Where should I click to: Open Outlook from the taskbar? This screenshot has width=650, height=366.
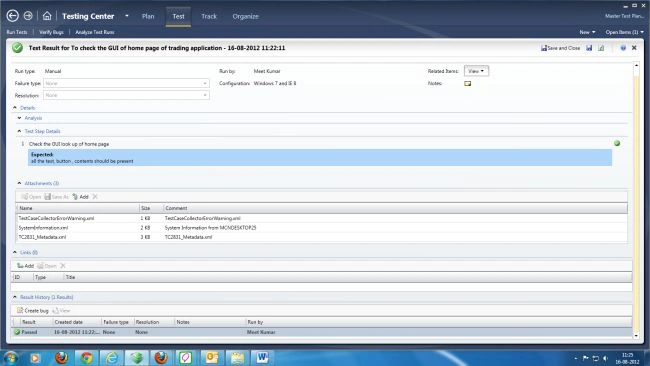coord(212,357)
